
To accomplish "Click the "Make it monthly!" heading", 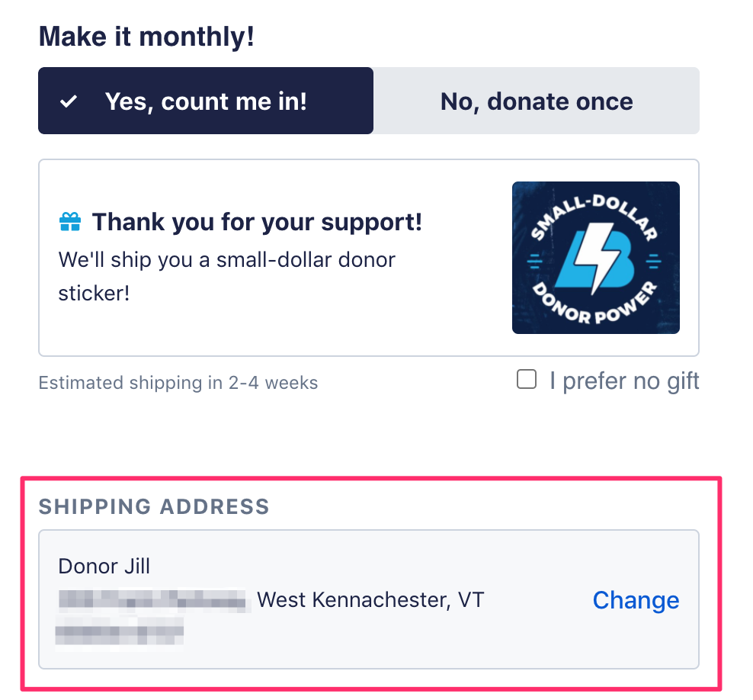I will 146,37.
